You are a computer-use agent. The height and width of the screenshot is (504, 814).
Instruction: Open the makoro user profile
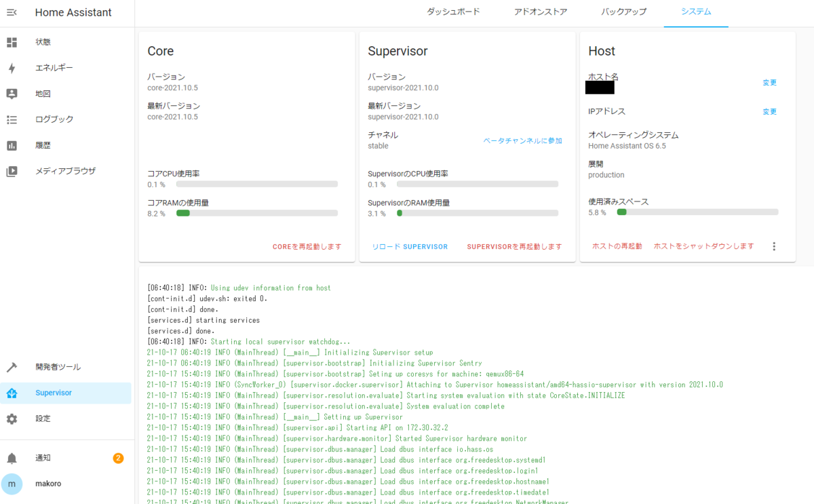[66, 484]
